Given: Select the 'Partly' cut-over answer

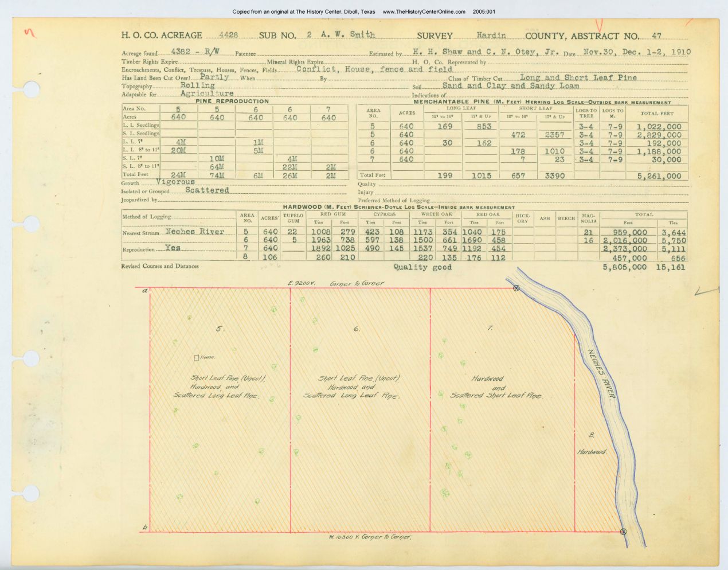Looking at the screenshot, I should [214, 77].
